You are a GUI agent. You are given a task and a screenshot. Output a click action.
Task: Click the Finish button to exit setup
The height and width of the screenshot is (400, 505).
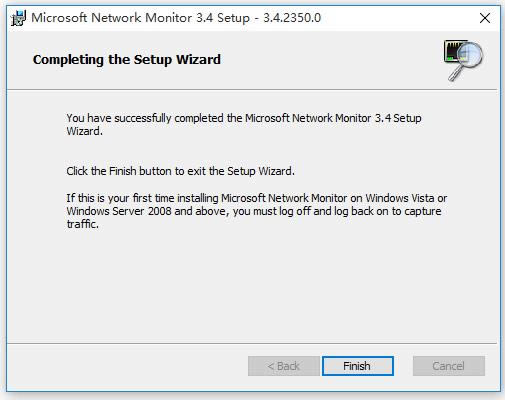[x=358, y=366]
